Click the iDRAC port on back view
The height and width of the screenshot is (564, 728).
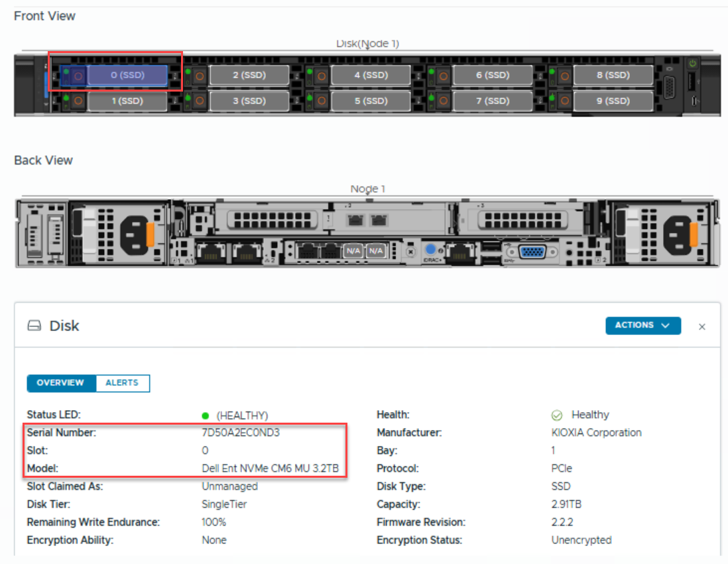point(432,250)
